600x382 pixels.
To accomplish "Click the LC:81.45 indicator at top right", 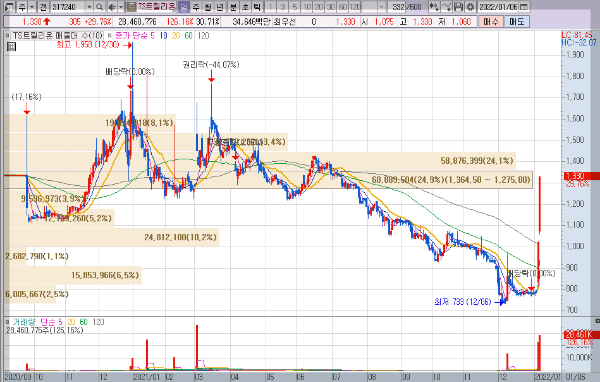I will pyautogui.click(x=577, y=35).
